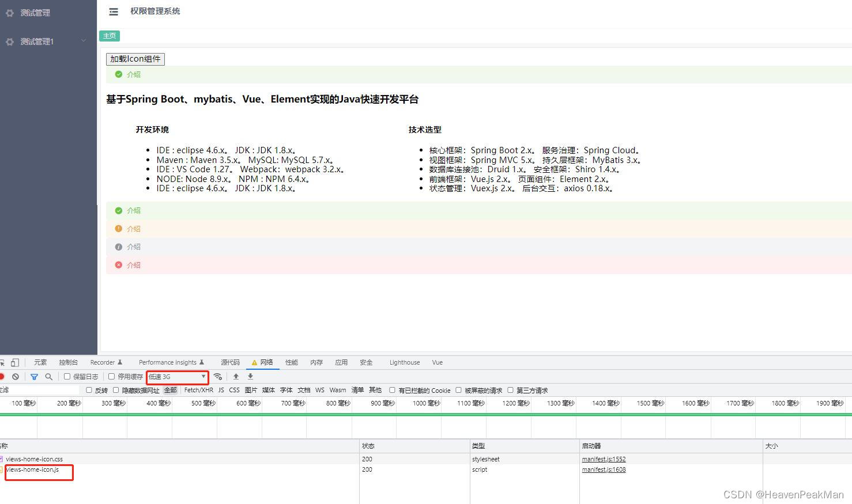The width and height of the screenshot is (852, 504).
Task: Enable the 保留日志 checkbox
Action: tap(67, 377)
